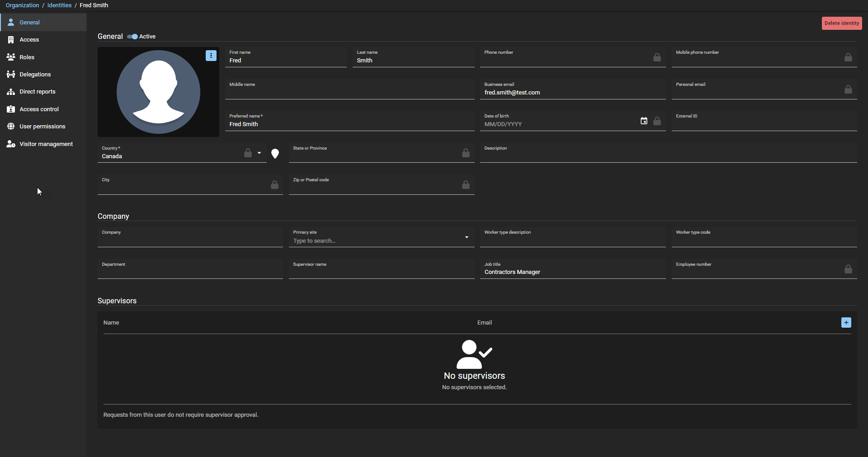The height and width of the screenshot is (457, 868).
Task: Click the Access building icon
Action: [x=11, y=40]
